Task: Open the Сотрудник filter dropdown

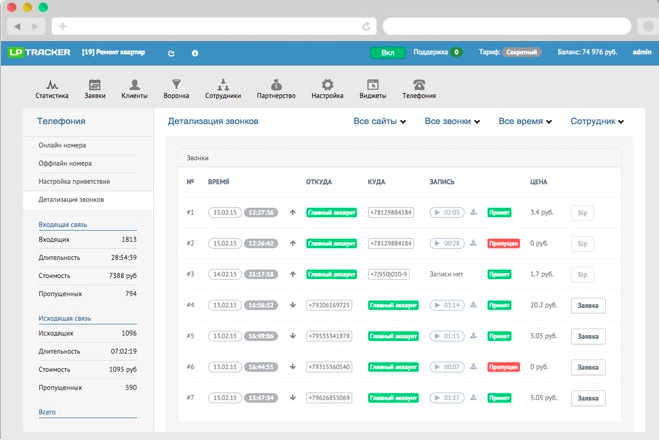Action: [597, 121]
